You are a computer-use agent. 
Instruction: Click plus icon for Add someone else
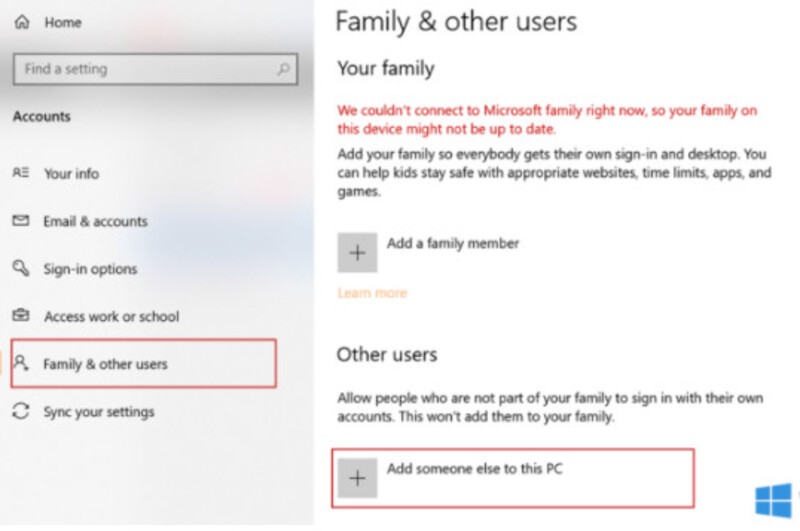pos(357,478)
